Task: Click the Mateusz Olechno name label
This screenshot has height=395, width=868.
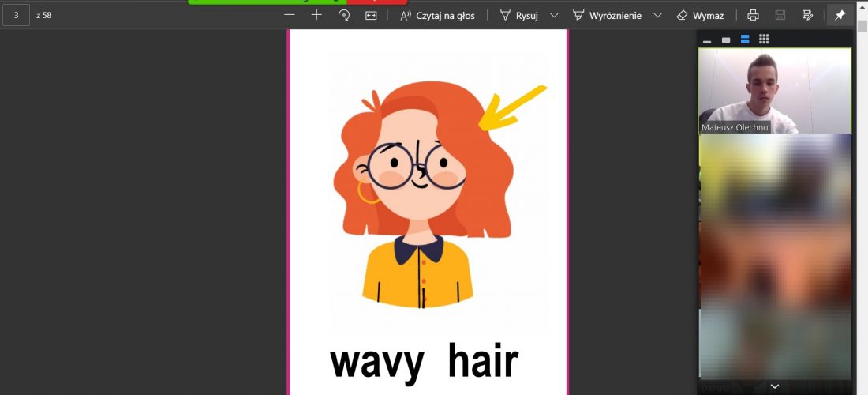Action: click(735, 127)
